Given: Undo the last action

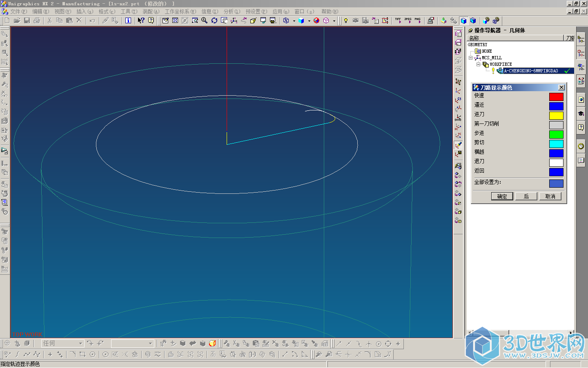Looking at the screenshot, I should point(92,20).
